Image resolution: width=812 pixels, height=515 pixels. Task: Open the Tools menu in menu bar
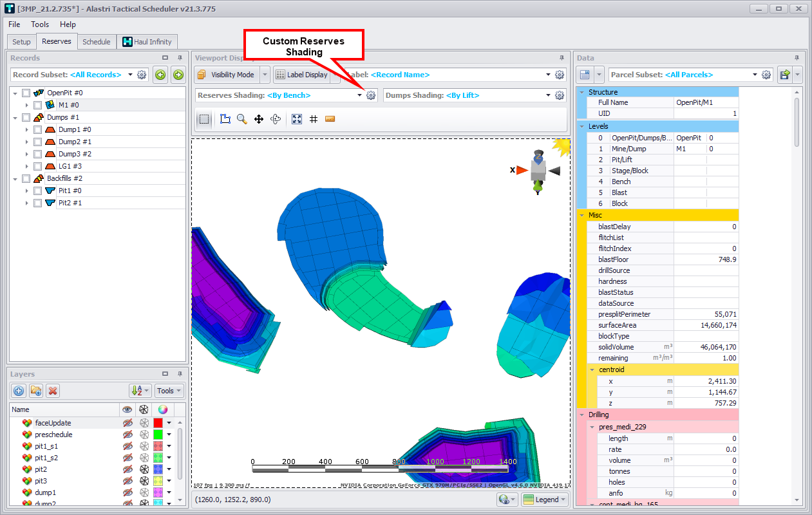(x=40, y=24)
